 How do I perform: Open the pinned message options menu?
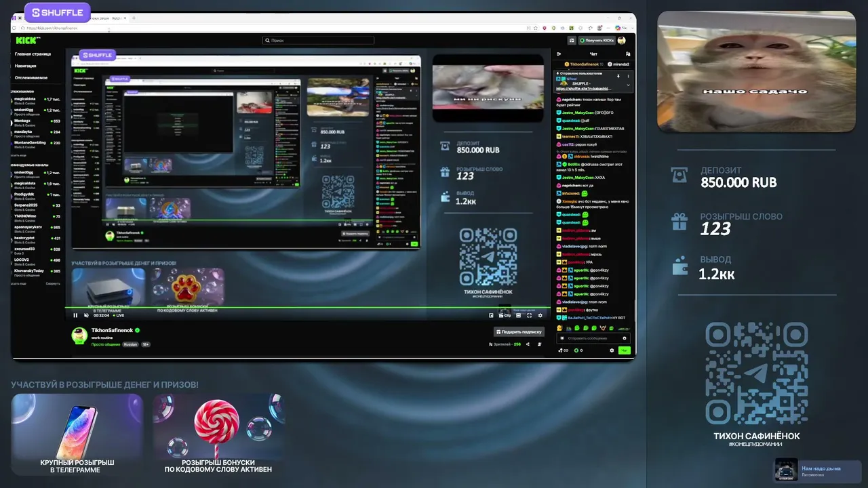click(628, 75)
